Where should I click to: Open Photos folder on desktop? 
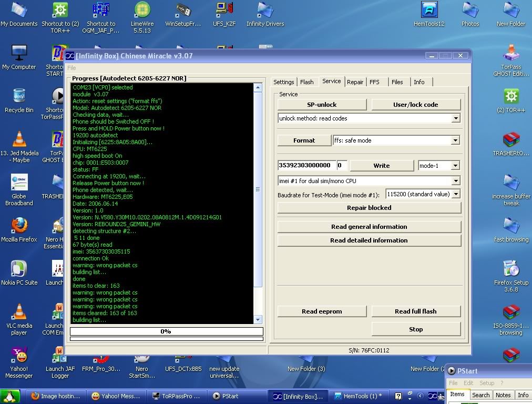click(470, 14)
